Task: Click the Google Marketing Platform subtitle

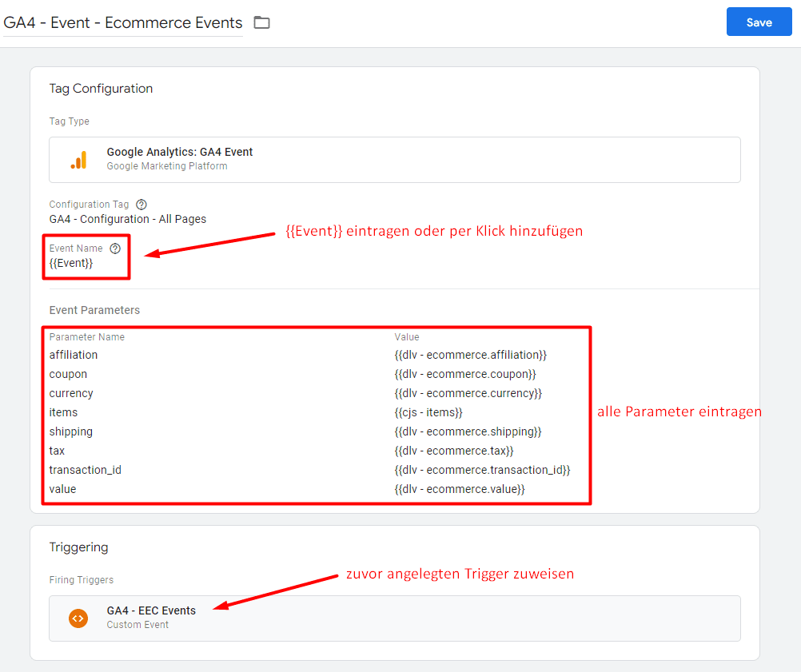Action: (x=167, y=166)
